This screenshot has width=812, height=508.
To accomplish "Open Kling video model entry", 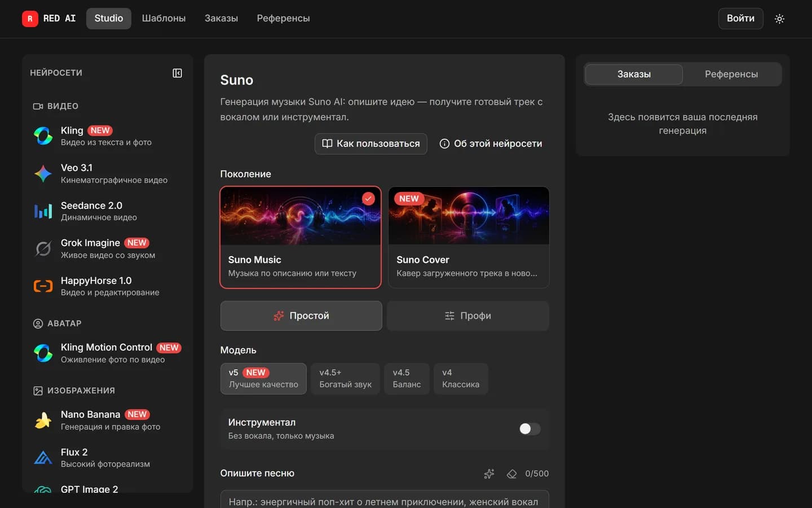I will pyautogui.click(x=108, y=135).
